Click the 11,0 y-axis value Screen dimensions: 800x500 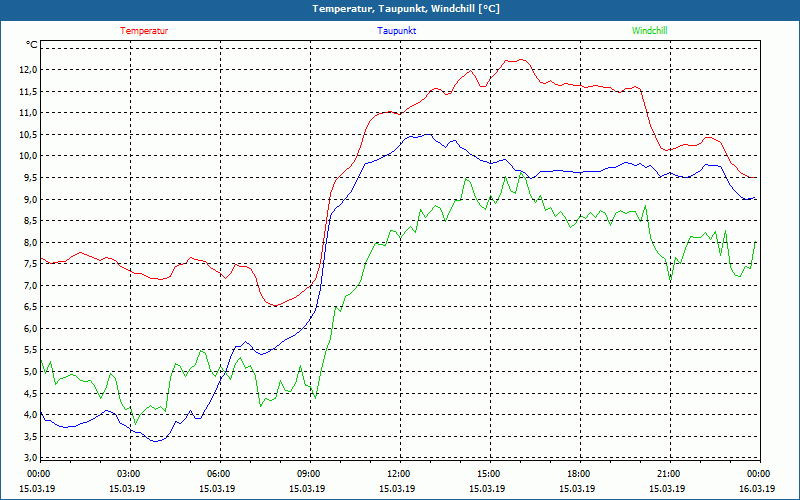click(28, 113)
